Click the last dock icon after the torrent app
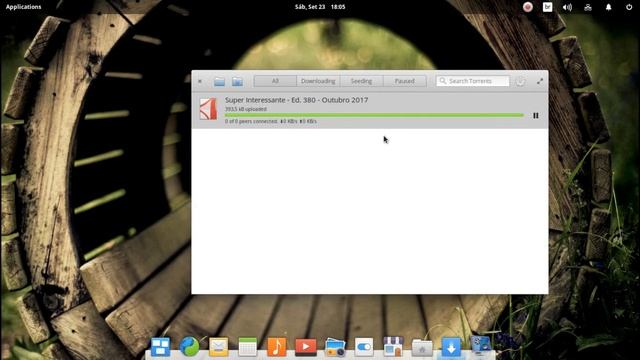 [x=480, y=346]
